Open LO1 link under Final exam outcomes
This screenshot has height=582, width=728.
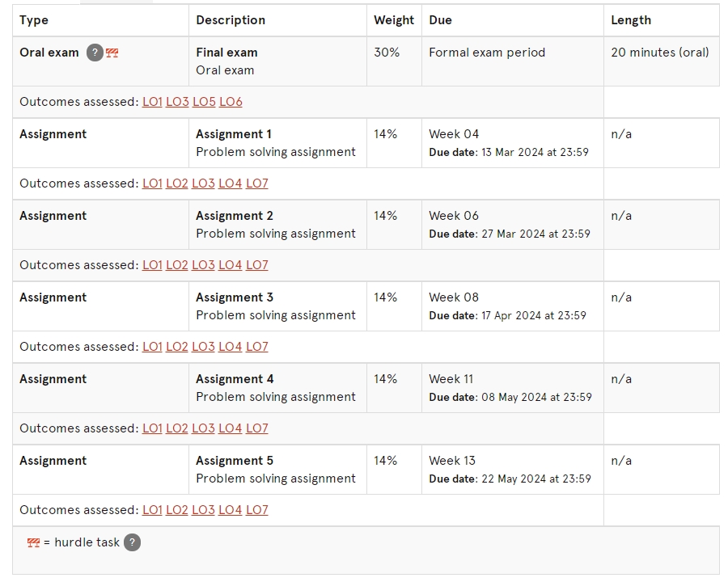click(152, 102)
